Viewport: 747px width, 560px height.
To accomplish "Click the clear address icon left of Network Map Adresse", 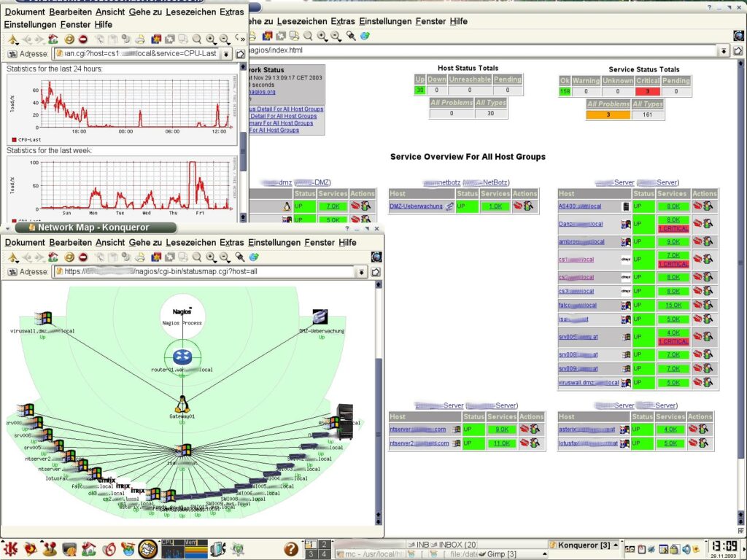I will [x=12, y=272].
